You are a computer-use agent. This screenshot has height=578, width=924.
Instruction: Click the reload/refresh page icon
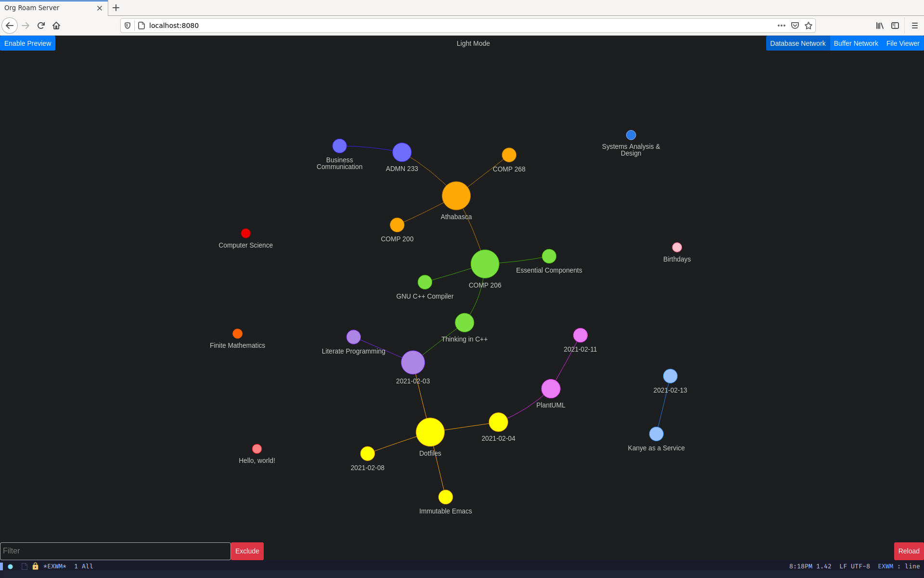40,26
